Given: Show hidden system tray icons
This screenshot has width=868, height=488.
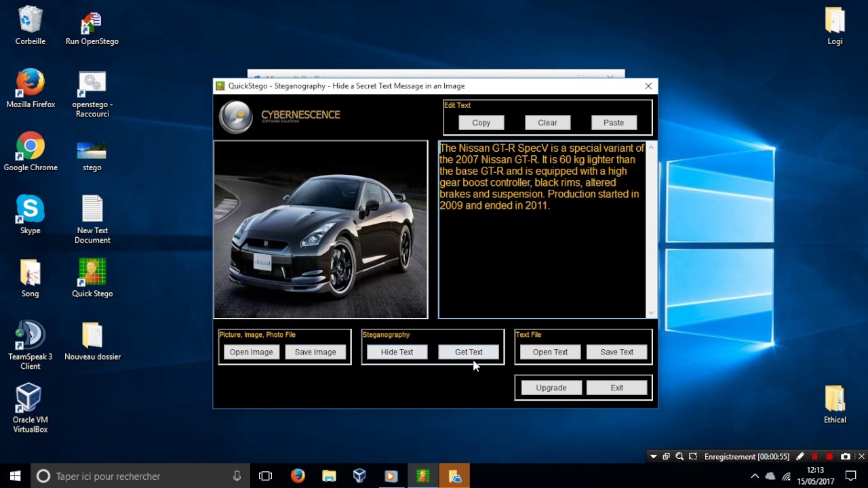Looking at the screenshot, I should (755, 476).
